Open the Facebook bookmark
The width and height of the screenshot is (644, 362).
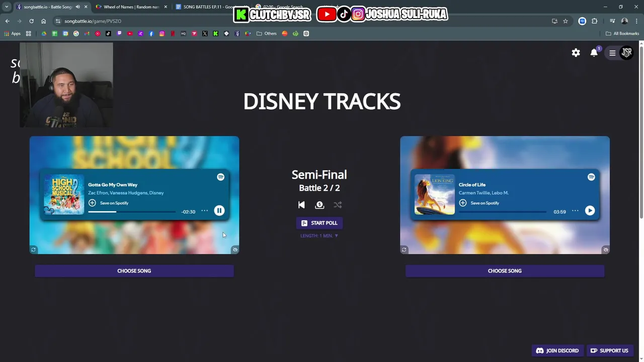[x=151, y=34]
